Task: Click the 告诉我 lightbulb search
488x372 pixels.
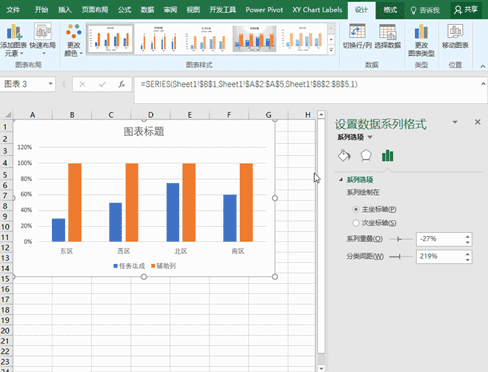Action: [x=425, y=10]
